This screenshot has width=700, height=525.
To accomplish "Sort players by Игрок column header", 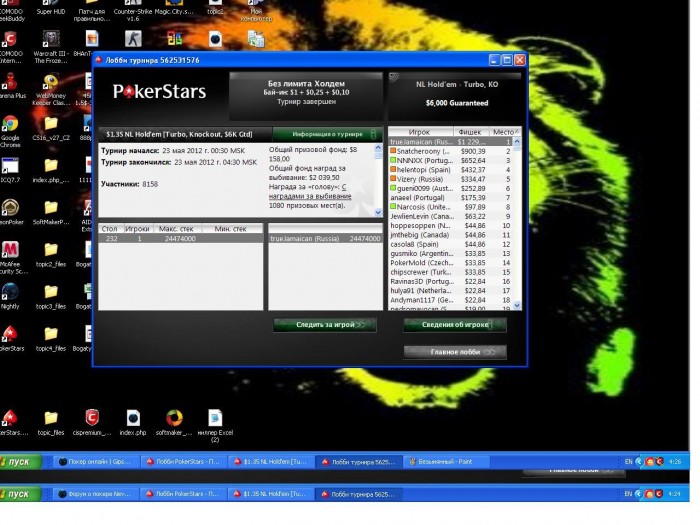I will (x=421, y=132).
